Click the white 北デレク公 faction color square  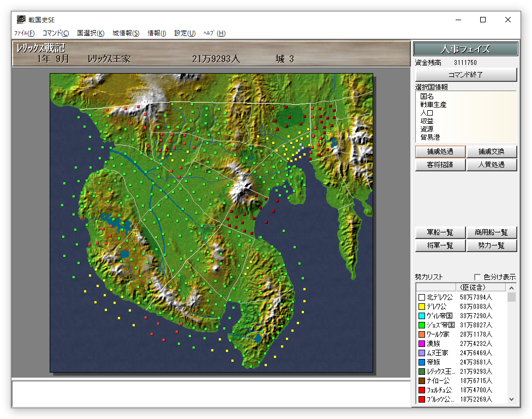421,297
